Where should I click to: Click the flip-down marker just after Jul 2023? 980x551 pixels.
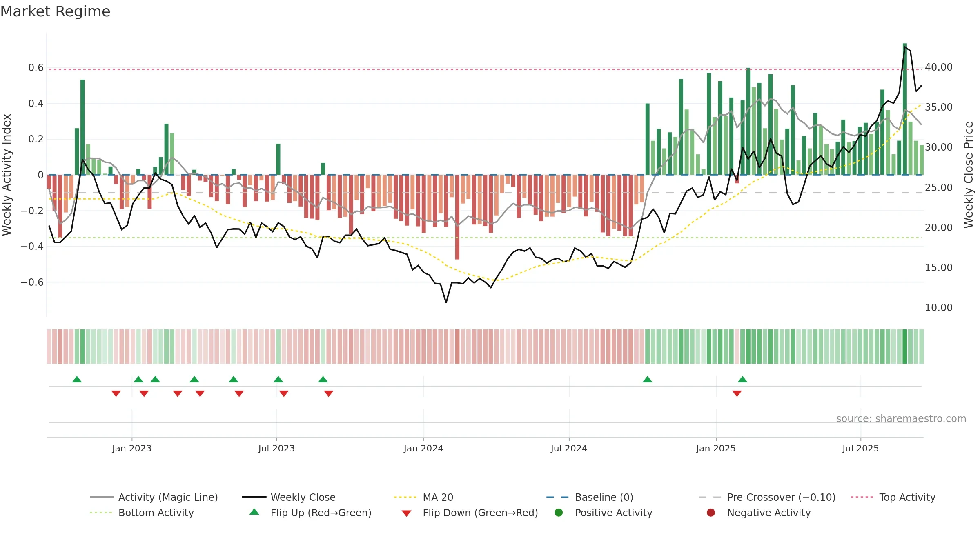tap(284, 393)
